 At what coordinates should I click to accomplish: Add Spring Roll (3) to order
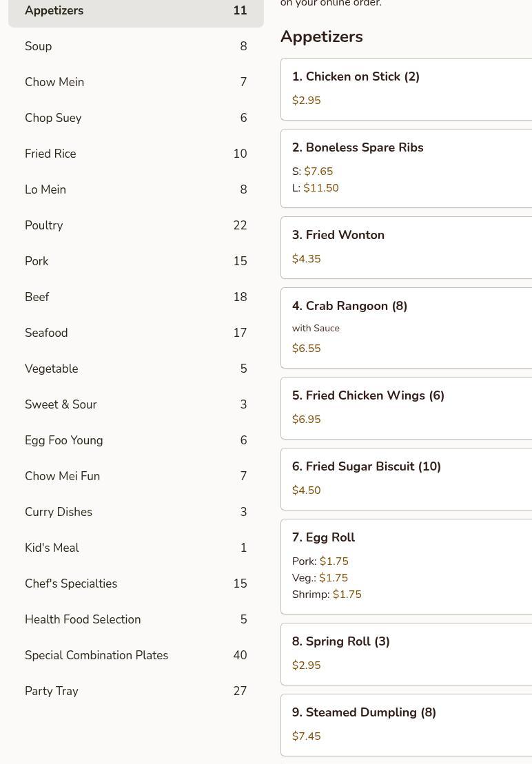(407, 654)
